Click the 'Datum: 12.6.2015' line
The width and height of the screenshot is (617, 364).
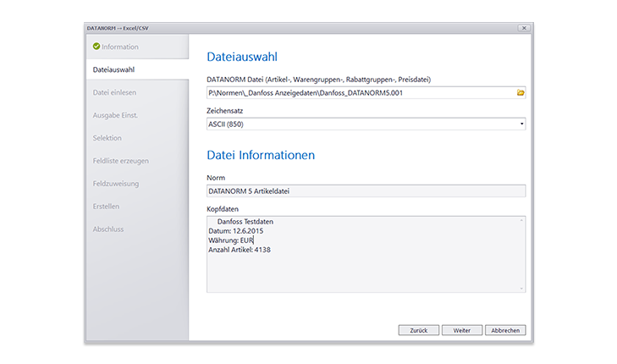coord(235,231)
